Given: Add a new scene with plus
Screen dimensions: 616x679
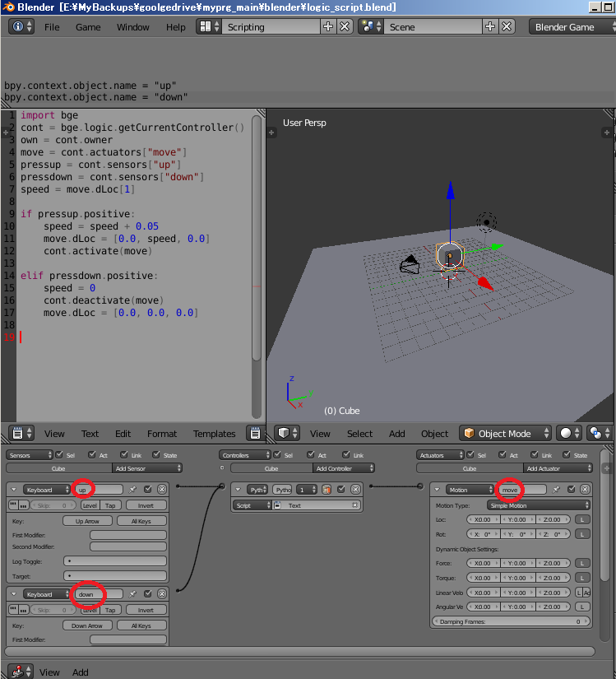Looking at the screenshot, I should (490, 27).
